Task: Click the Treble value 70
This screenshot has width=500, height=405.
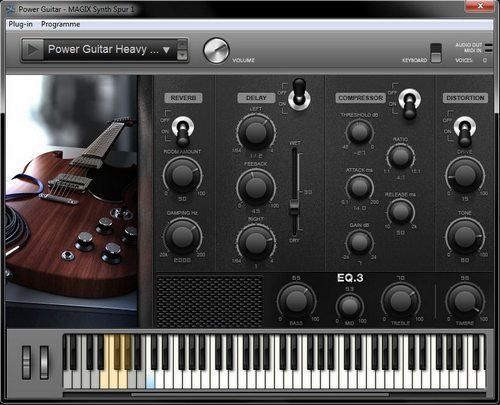Action: click(x=400, y=278)
